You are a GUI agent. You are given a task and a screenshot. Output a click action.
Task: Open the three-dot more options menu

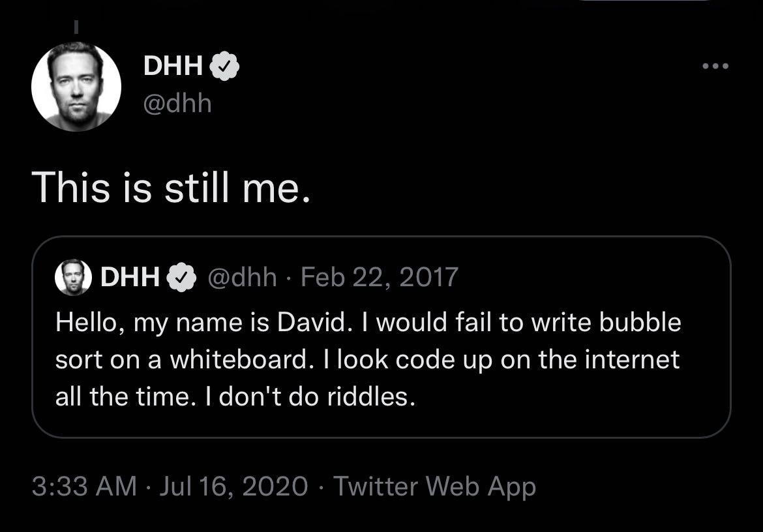[714, 66]
